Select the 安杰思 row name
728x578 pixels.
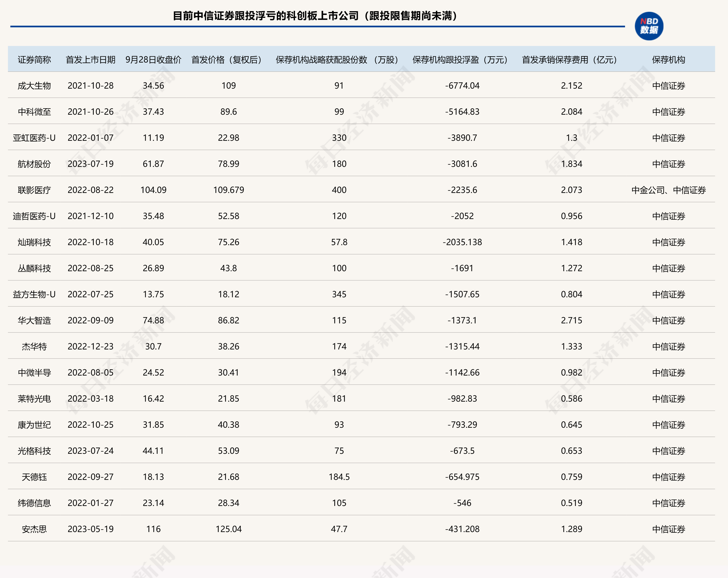(34, 529)
